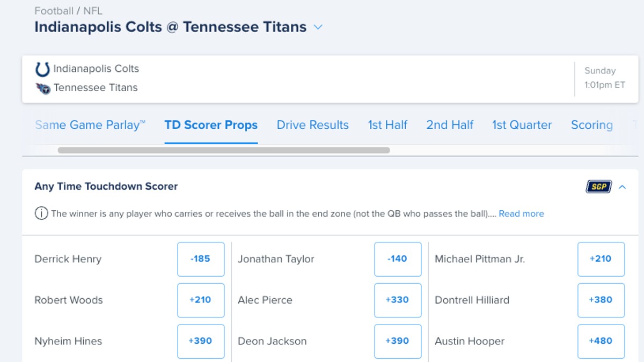Open the matchup dropdown chevron beside the title
This screenshot has height=362, width=644.
[x=318, y=27]
